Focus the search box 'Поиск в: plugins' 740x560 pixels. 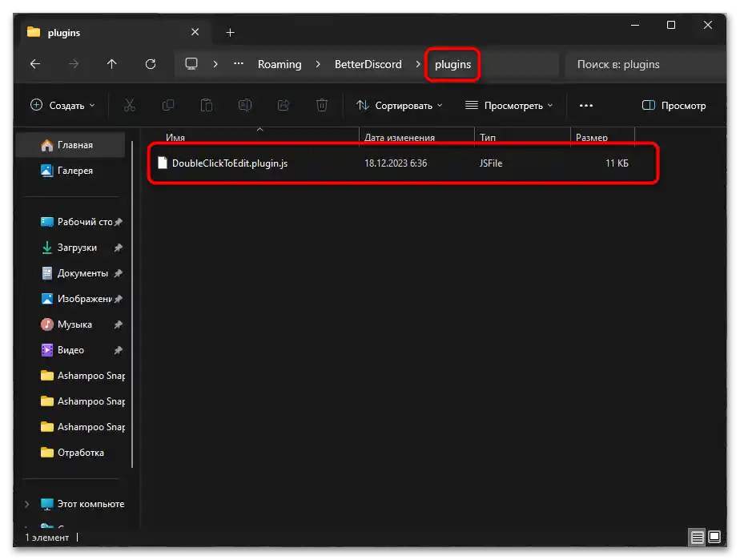pyautogui.click(x=645, y=64)
